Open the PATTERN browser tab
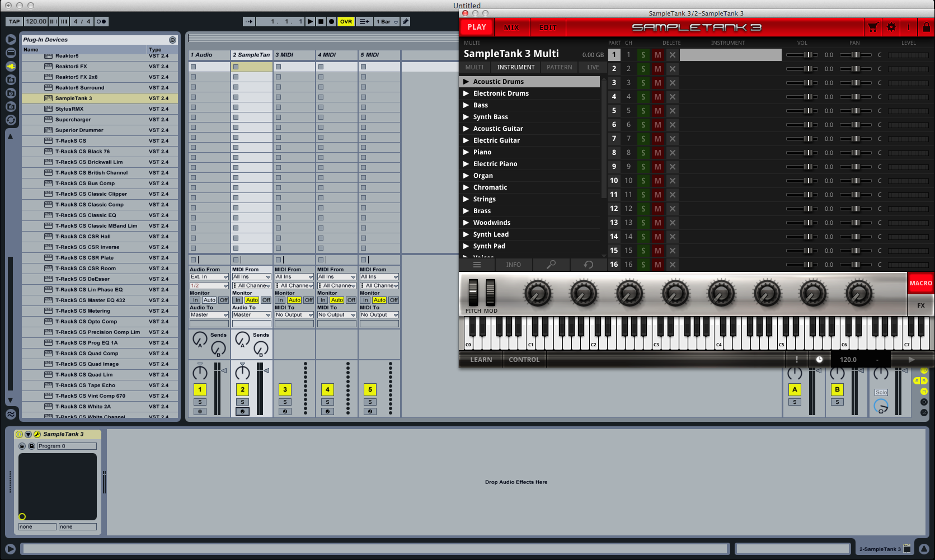 (560, 67)
